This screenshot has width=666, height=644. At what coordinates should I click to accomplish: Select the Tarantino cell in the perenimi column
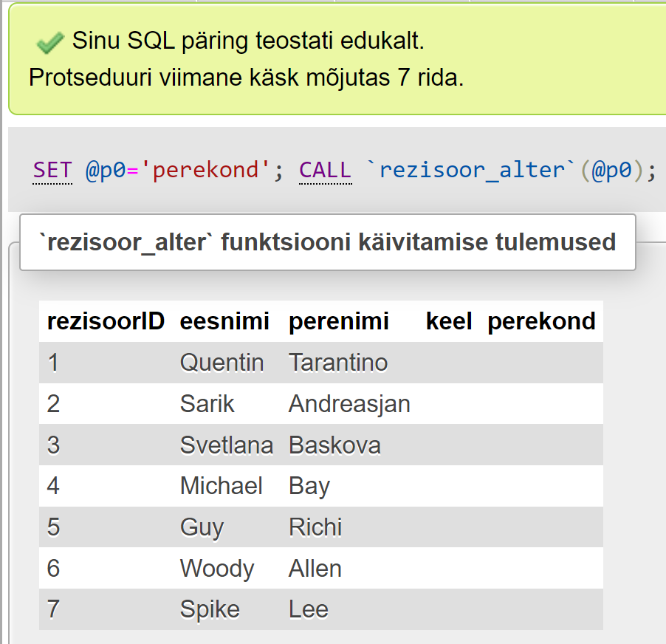pos(338,363)
